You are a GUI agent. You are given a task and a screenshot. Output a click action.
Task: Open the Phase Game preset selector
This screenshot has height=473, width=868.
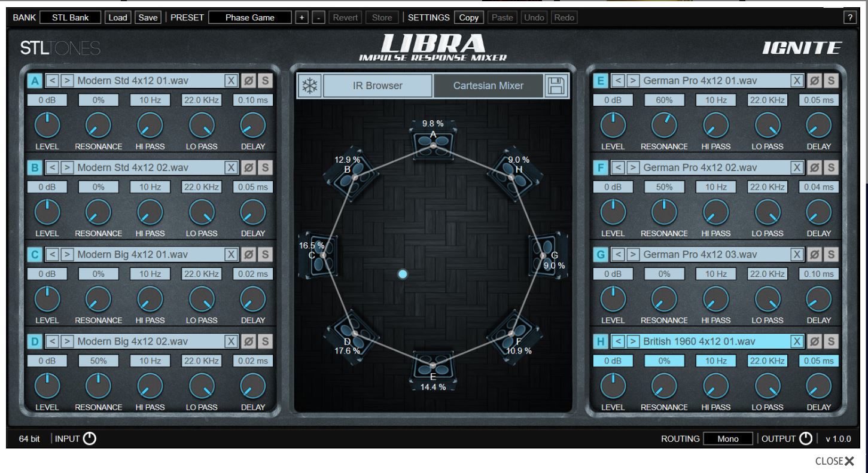[x=250, y=17]
